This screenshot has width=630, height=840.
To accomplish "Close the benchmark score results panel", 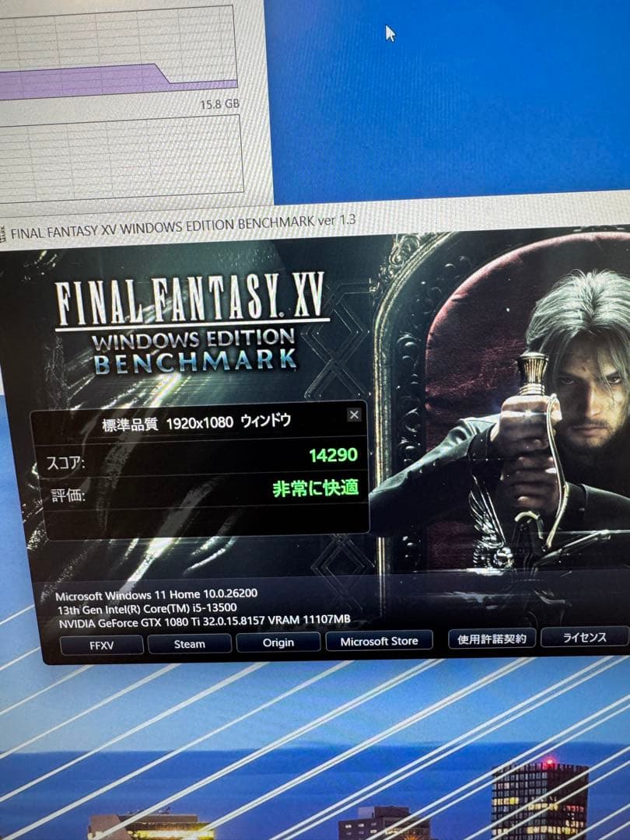I will click(354, 413).
